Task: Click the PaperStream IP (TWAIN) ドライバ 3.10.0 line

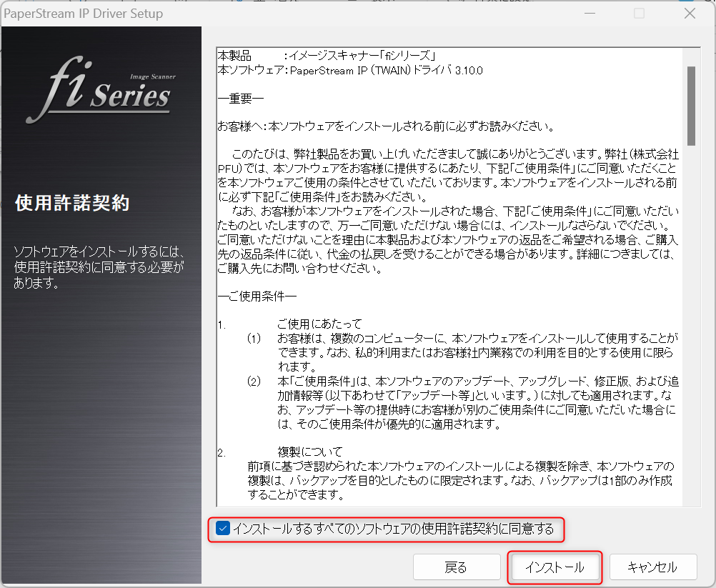Action: tap(350, 70)
